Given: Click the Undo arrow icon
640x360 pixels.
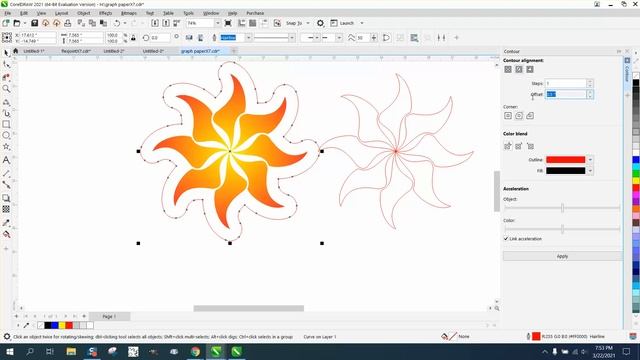Looking at the screenshot, I should (117, 23).
